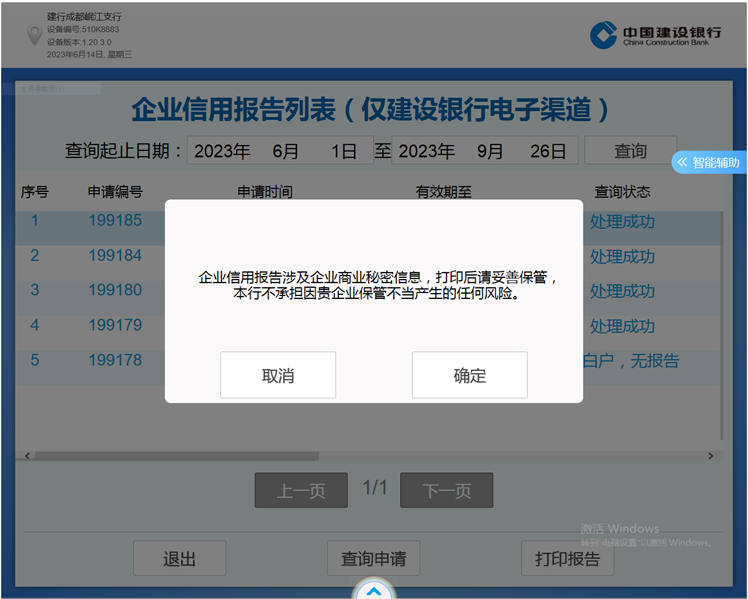Click the 查询 search button
Viewport: 748px width, 599px height.
(x=630, y=151)
